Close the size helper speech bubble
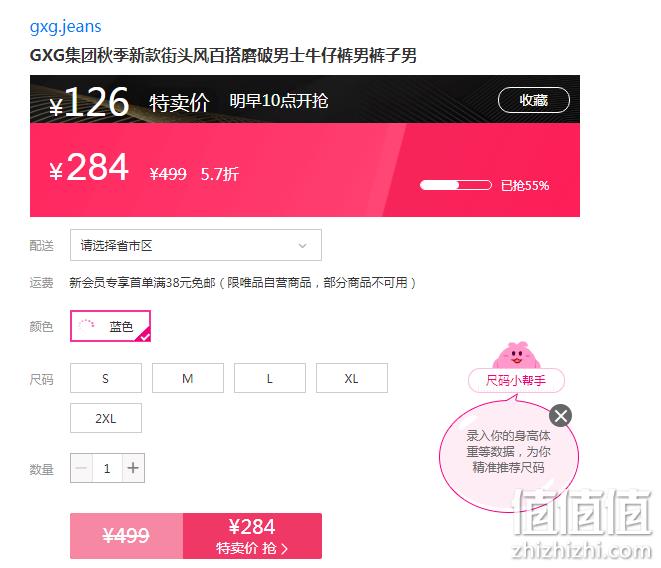Viewport: 661px width, 568px height. [560, 416]
